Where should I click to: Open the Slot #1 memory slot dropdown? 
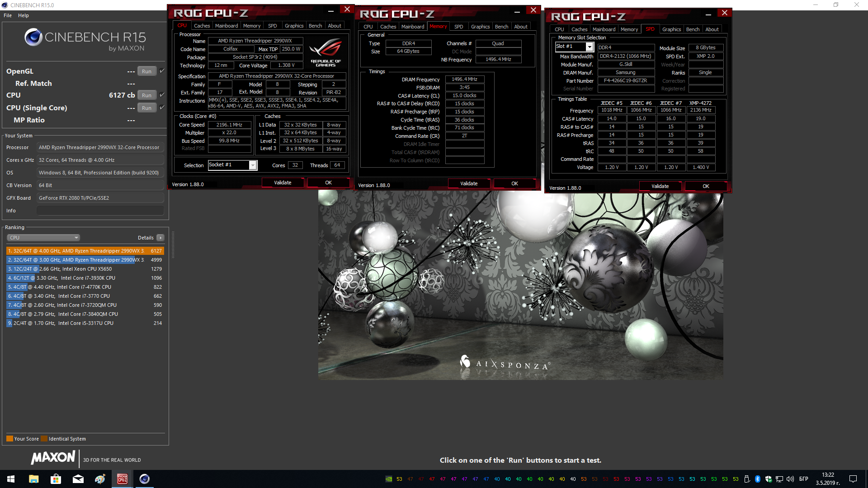[x=574, y=47]
